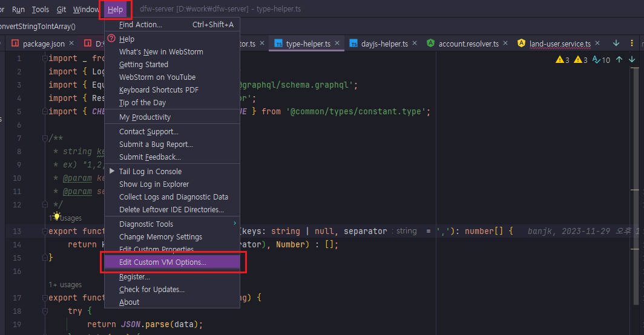Open the Run menu
The width and height of the screenshot is (644, 335).
(x=18, y=10)
